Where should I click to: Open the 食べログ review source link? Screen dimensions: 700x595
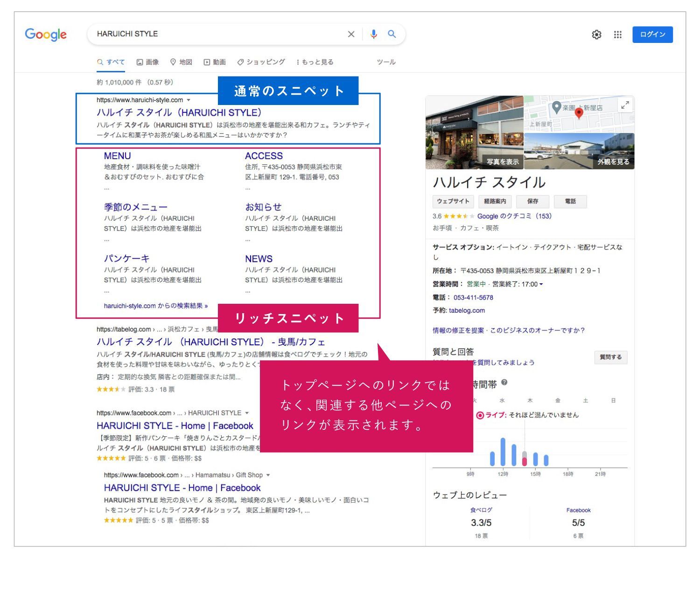click(481, 510)
